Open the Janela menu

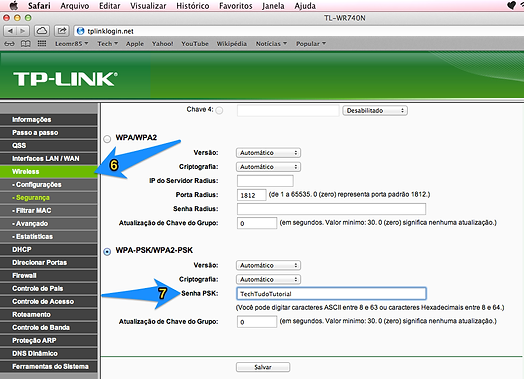tap(273, 6)
